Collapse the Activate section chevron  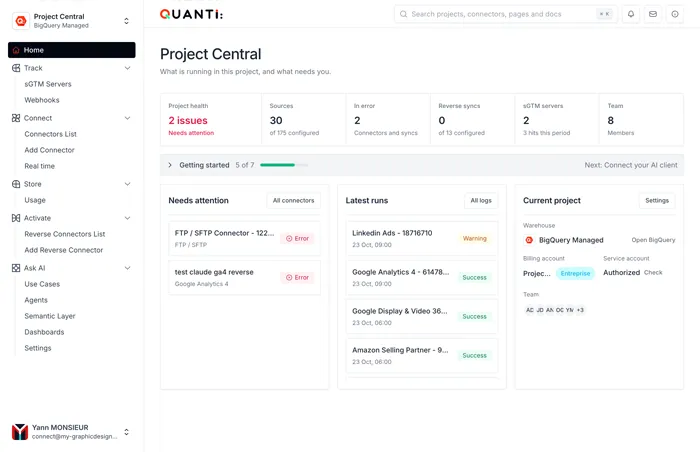(x=127, y=218)
